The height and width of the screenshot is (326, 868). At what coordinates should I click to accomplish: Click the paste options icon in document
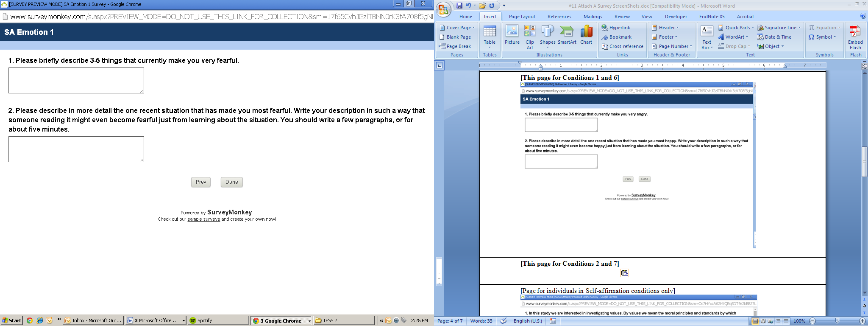click(x=624, y=273)
